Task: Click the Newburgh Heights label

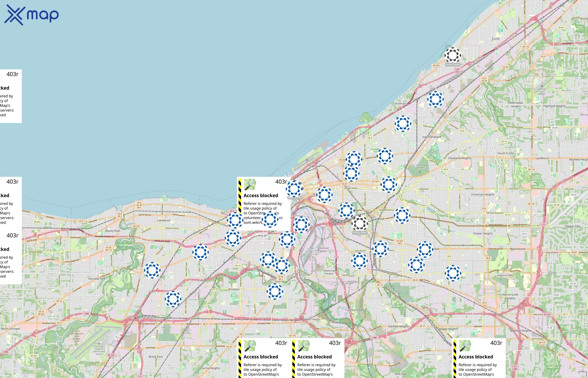Action: [329, 272]
